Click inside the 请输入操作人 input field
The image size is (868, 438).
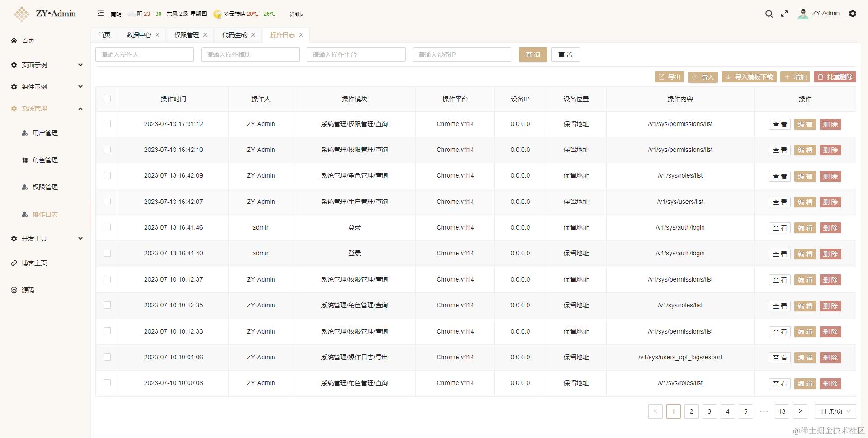pos(145,55)
